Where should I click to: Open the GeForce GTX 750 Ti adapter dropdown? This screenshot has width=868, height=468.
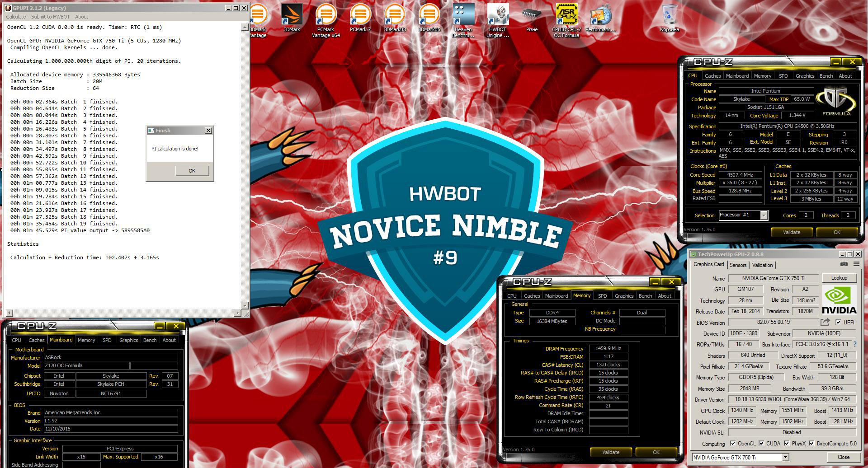coord(785,457)
